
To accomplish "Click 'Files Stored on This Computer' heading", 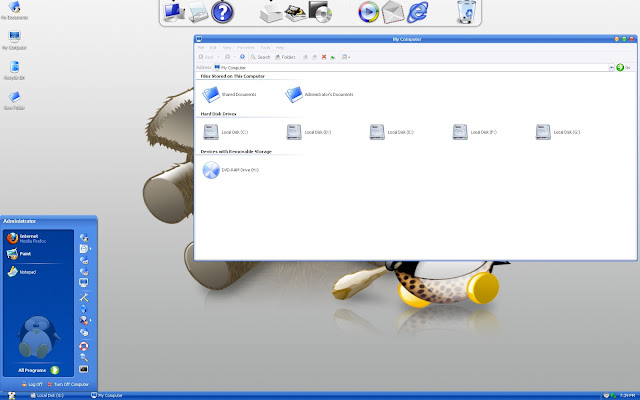I will click(x=233, y=76).
